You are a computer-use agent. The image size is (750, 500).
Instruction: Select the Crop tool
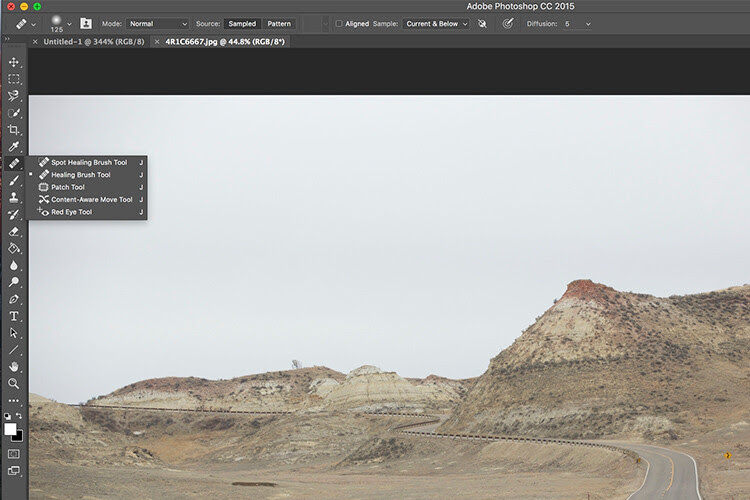pos(13,130)
